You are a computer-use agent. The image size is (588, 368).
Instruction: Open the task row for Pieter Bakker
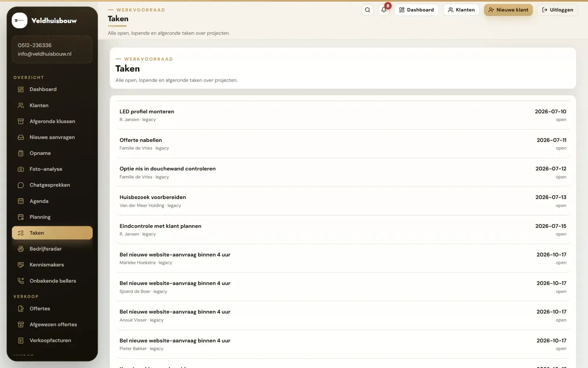(343, 344)
